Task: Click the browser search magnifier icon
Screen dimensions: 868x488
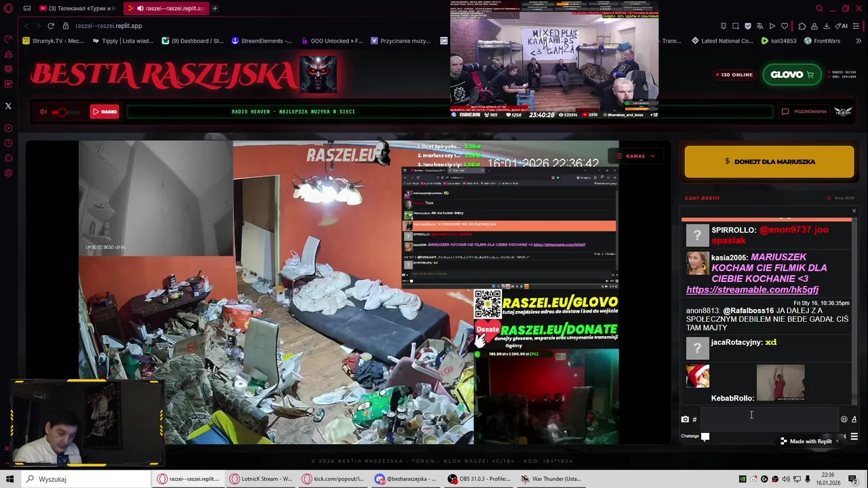Action: pos(819,8)
